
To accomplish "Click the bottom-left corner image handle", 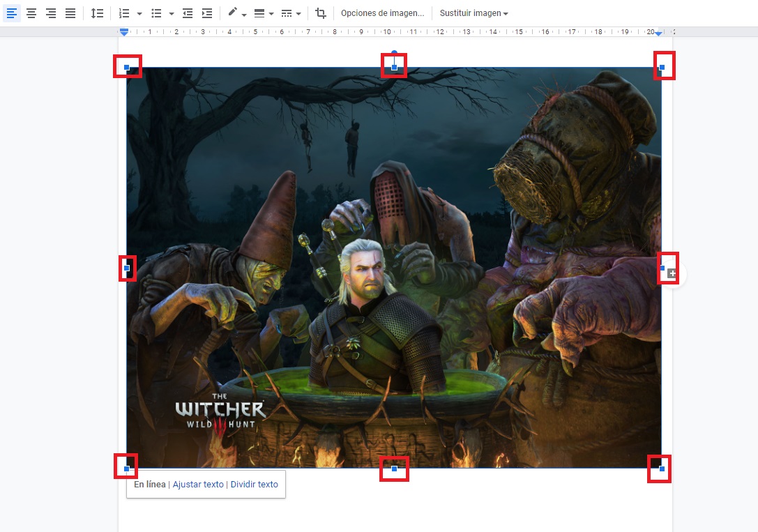I will pyautogui.click(x=127, y=469).
